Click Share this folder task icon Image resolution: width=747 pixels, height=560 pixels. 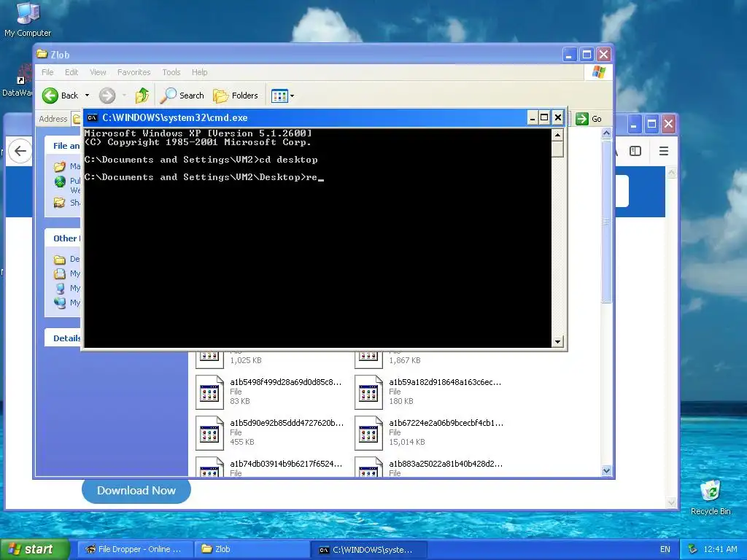(60, 203)
